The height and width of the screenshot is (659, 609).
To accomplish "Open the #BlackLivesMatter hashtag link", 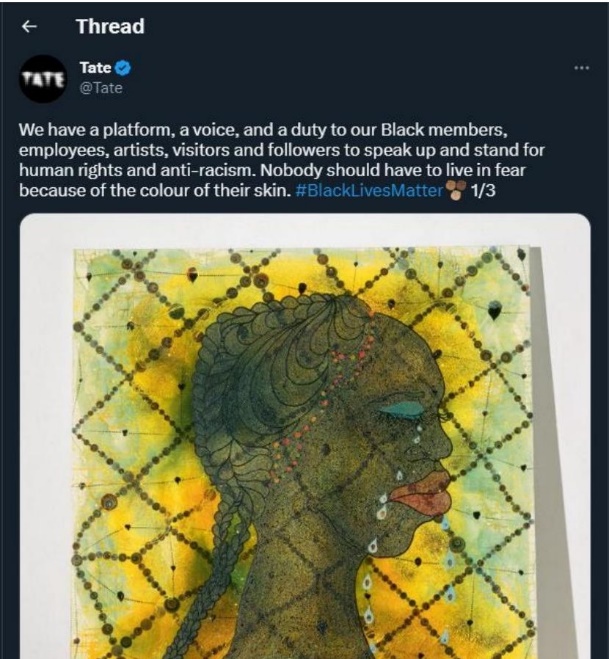I will [x=370, y=190].
